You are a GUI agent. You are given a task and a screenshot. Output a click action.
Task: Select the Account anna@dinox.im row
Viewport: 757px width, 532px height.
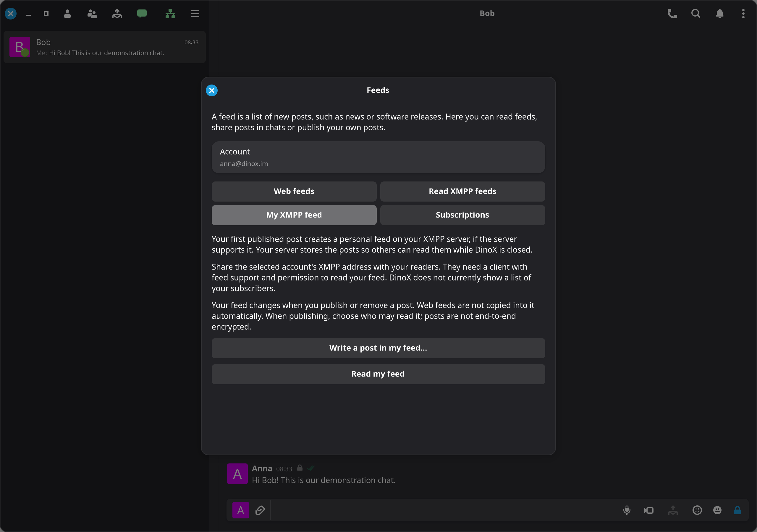378,157
